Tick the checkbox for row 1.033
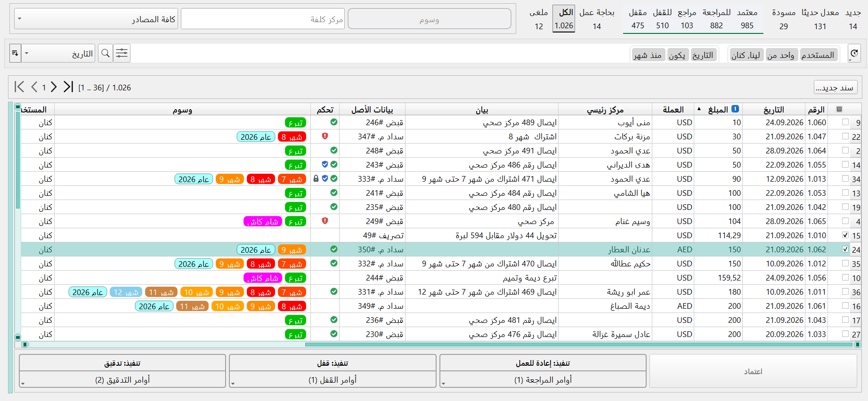Image resolution: width=868 pixels, height=401 pixels. 845,334
